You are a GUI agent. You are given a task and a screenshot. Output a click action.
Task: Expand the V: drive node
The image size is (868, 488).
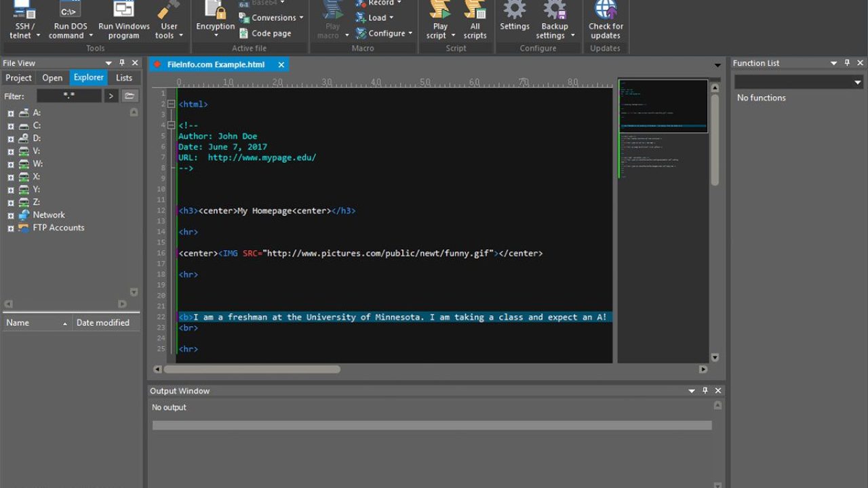coord(11,152)
